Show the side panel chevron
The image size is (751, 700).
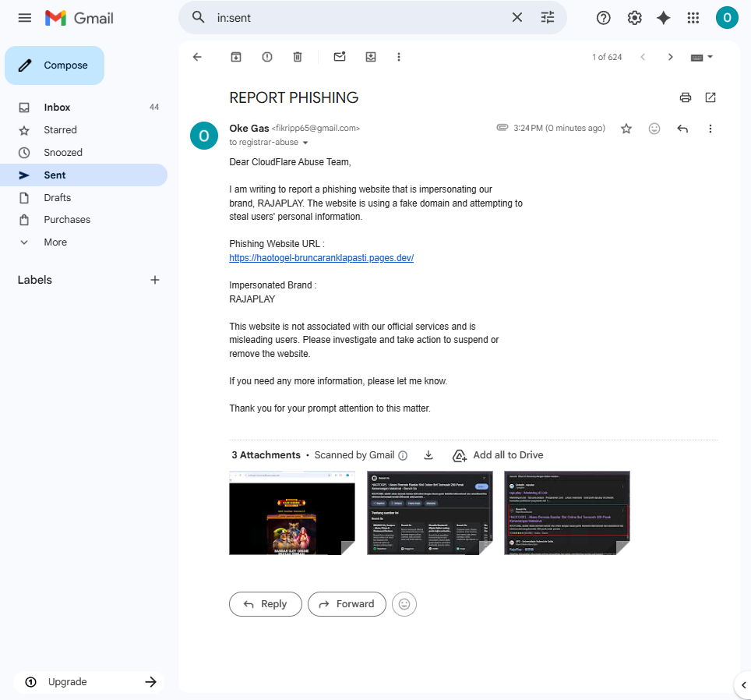pos(743,685)
